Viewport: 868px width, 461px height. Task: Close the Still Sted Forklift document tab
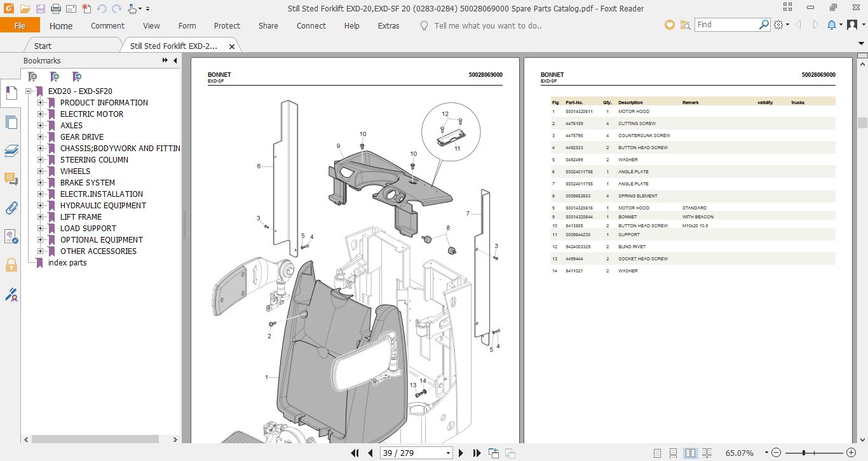tap(232, 46)
